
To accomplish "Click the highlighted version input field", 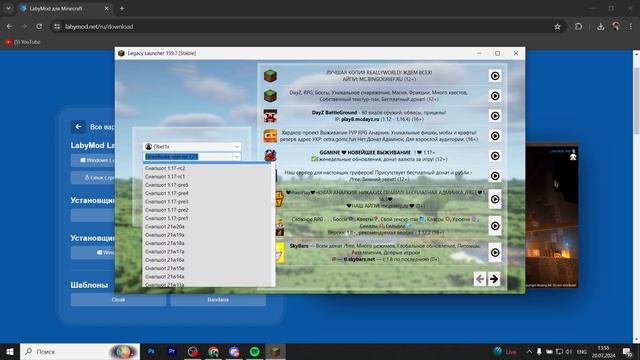I will 188,157.
